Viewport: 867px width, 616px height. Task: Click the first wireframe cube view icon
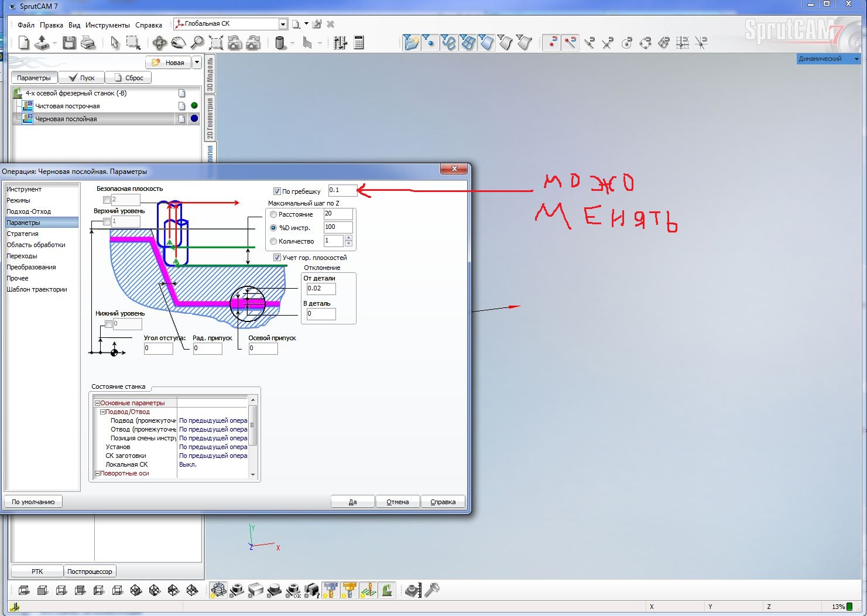click(24, 590)
